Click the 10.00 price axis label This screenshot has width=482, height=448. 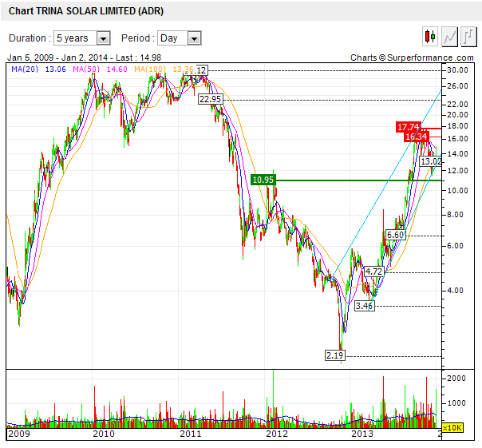coord(457,191)
